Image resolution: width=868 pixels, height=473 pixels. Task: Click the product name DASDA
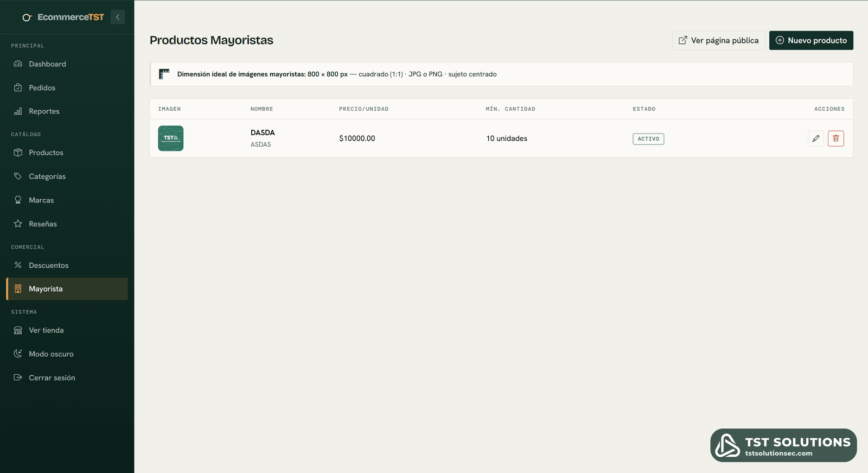(x=263, y=133)
